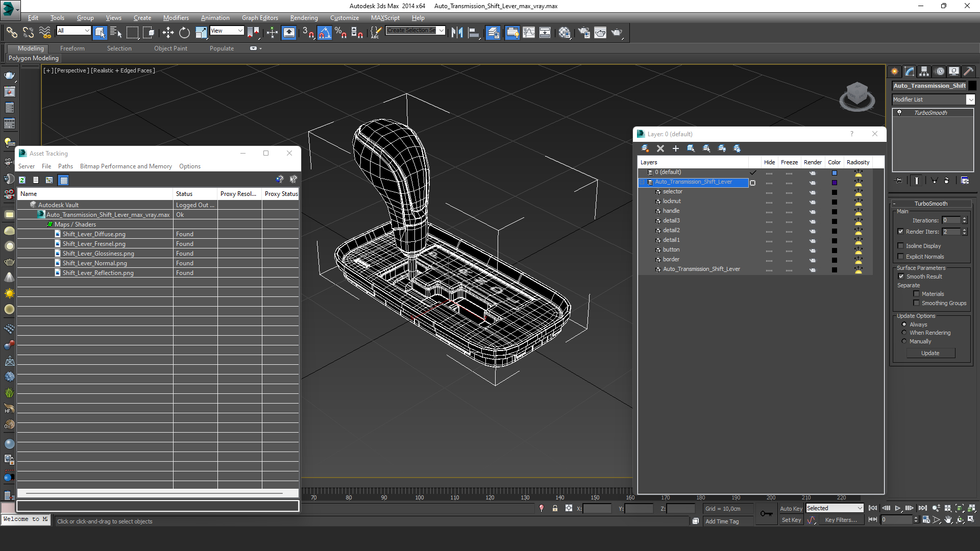Switch to the Freeform ribbon tab
Image resolution: width=980 pixels, height=551 pixels.
[x=72, y=48]
